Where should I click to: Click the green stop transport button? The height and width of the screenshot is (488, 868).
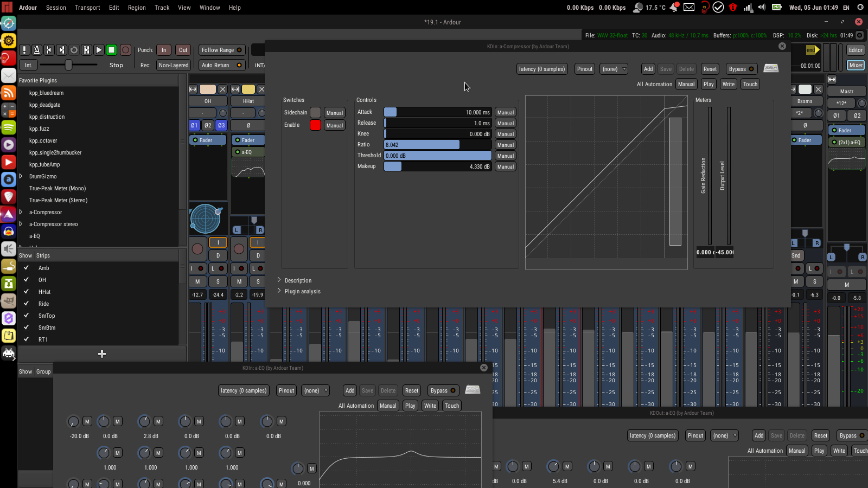pyautogui.click(x=111, y=50)
